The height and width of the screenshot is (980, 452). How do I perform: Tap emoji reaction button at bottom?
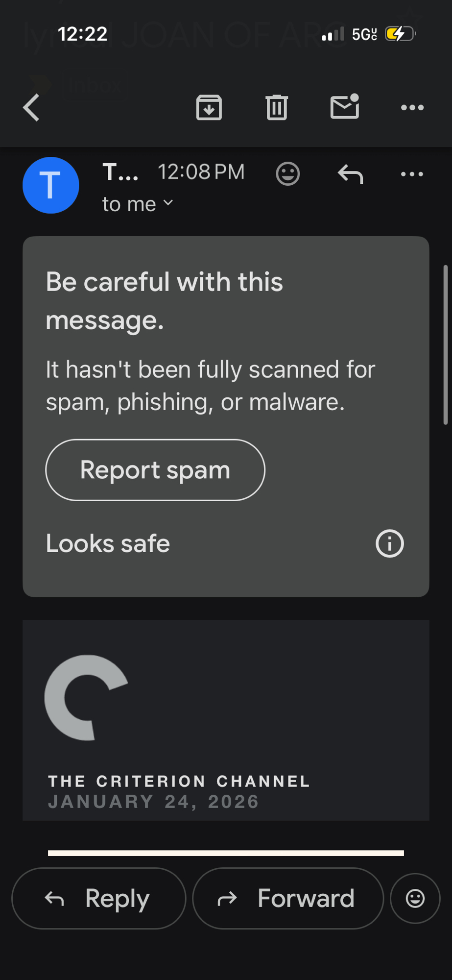415,898
